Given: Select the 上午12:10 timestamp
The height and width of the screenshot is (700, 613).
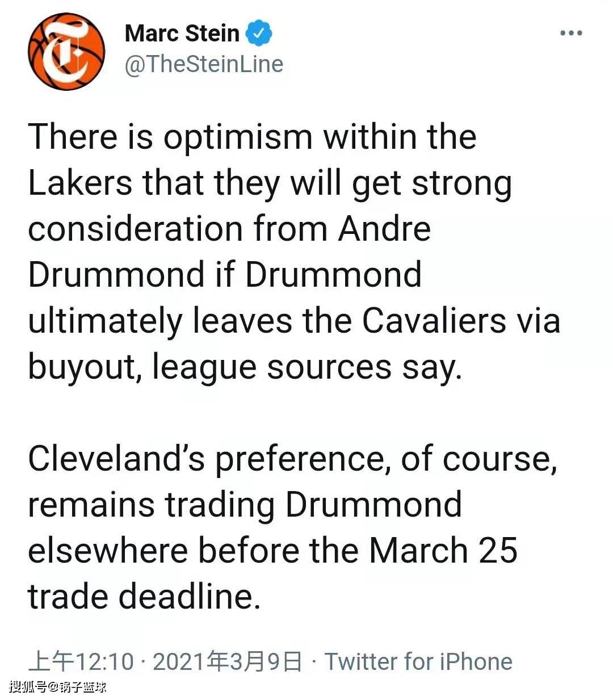Looking at the screenshot, I should (81, 662).
